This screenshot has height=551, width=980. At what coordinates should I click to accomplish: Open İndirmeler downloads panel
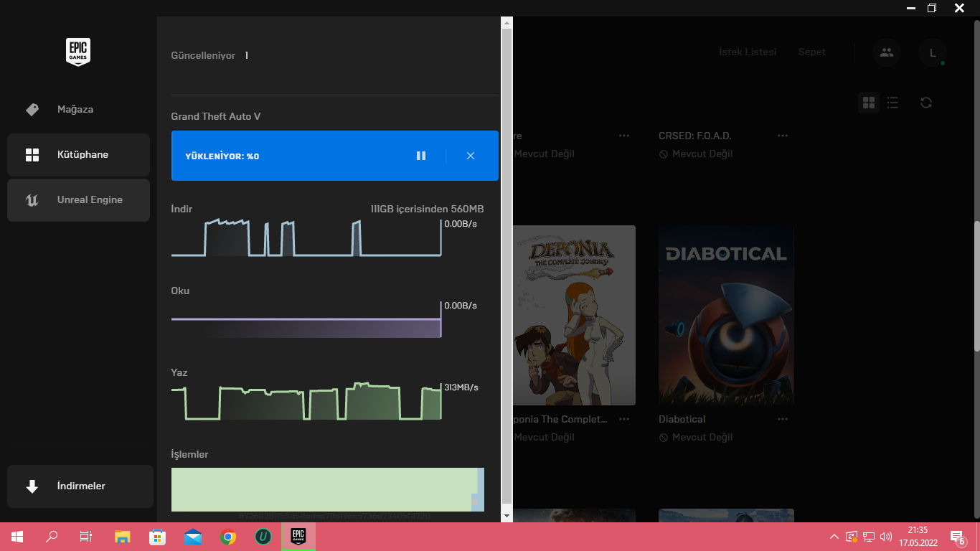click(x=80, y=486)
